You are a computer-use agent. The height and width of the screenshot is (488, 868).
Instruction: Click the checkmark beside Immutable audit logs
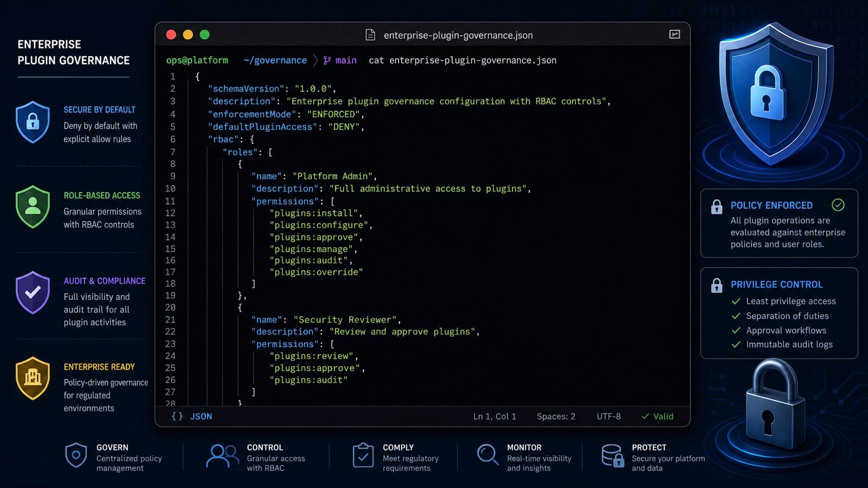(736, 344)
